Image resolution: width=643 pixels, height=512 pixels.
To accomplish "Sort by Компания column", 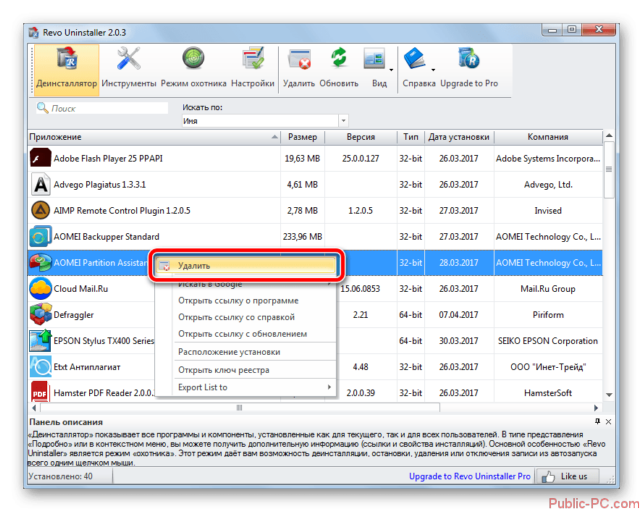I will click(x=548, y=137).
